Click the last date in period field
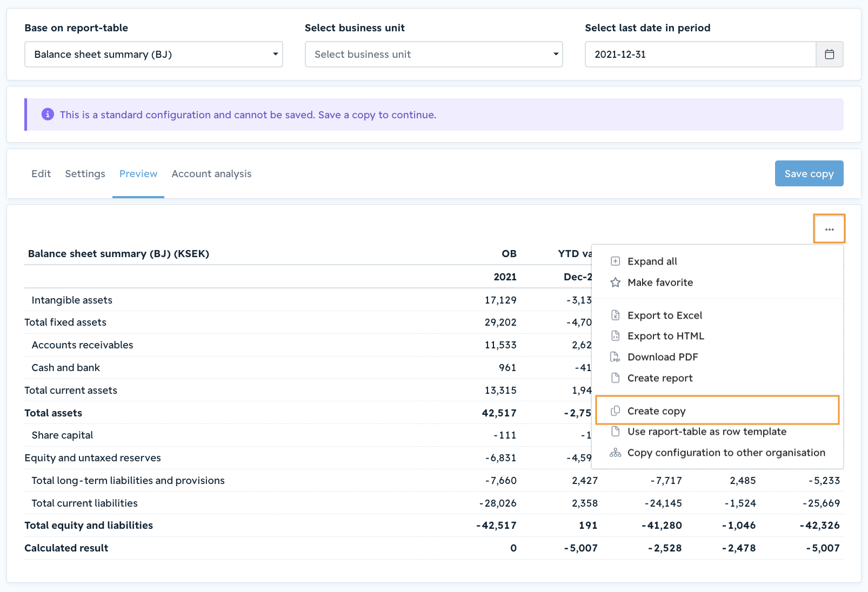868x592 pixels. point(700,54)
